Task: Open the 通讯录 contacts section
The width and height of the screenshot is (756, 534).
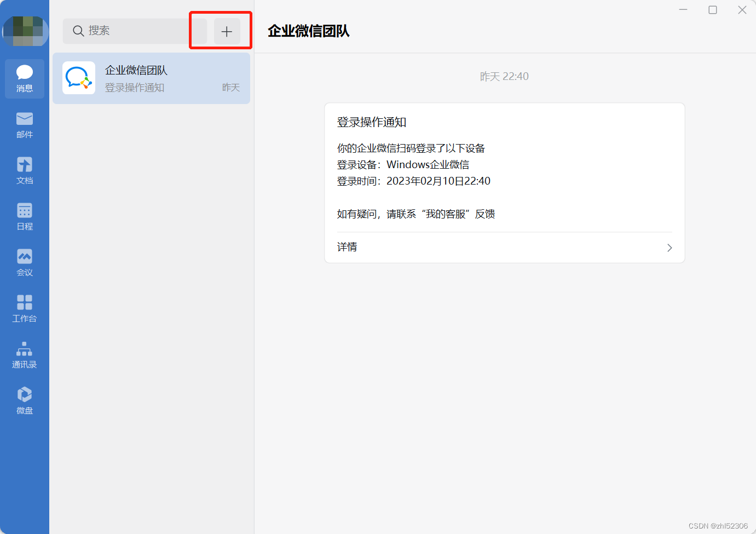Action: (25, 355)
